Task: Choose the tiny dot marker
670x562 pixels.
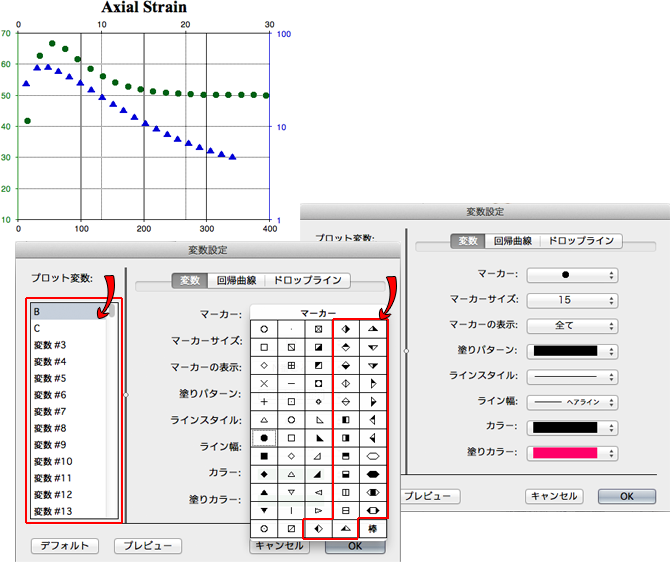Action: click(x=291, y=329)
